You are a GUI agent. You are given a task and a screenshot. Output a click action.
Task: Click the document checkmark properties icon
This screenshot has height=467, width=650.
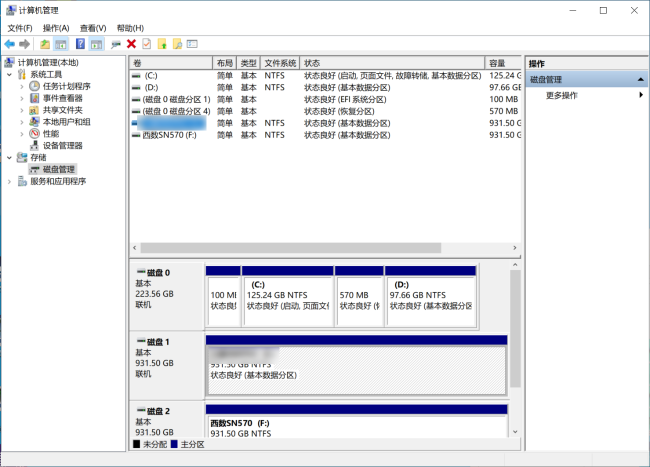coord(147,44)
